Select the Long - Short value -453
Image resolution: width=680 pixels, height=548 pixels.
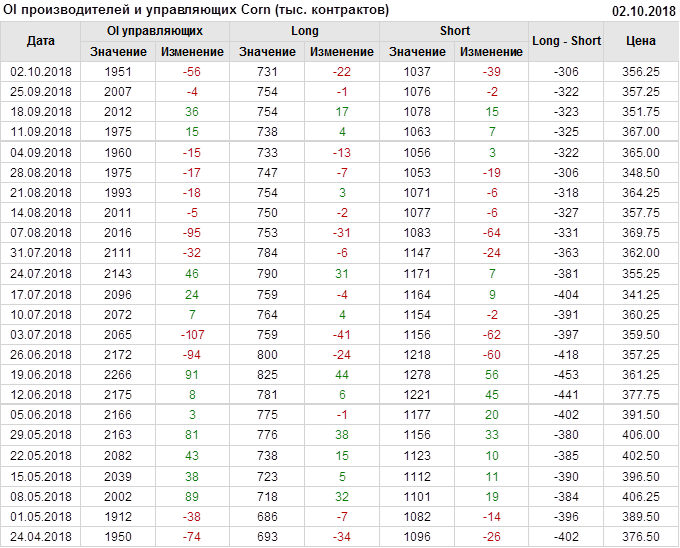pyautogui.click(x=567, y=375)
